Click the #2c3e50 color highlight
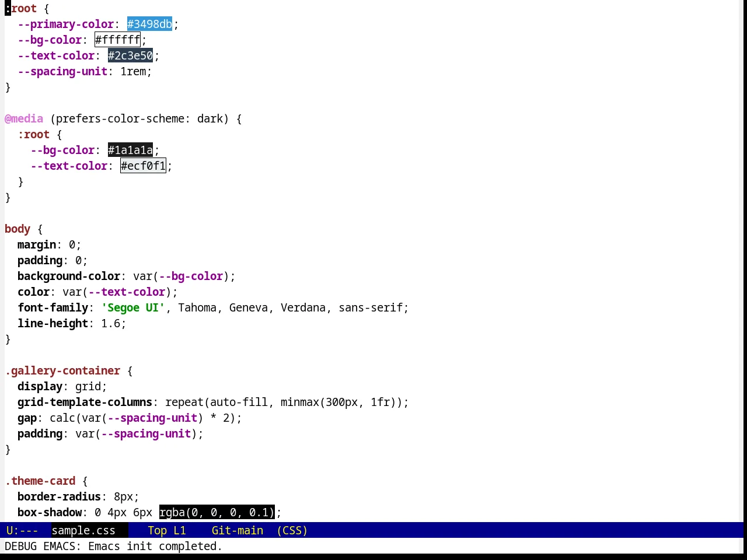This screenshot has width=747, height=560. (x=130, y=55)
